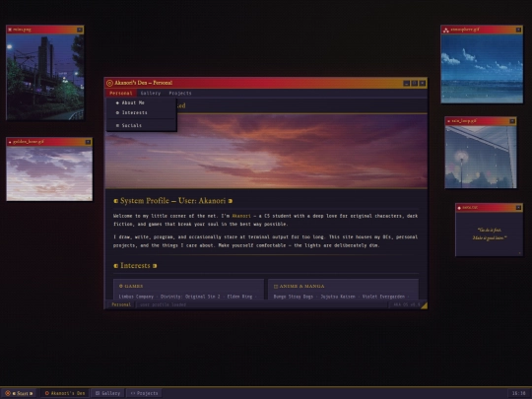Click the ocean sky image in atmosphere.gif
The image size is (532, 399).
tap(482, 69)
